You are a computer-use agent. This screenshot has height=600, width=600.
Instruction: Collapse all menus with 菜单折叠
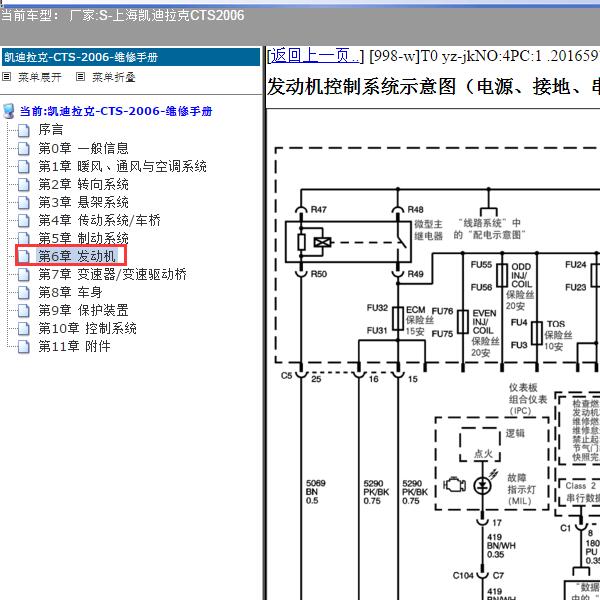[114, 77]
